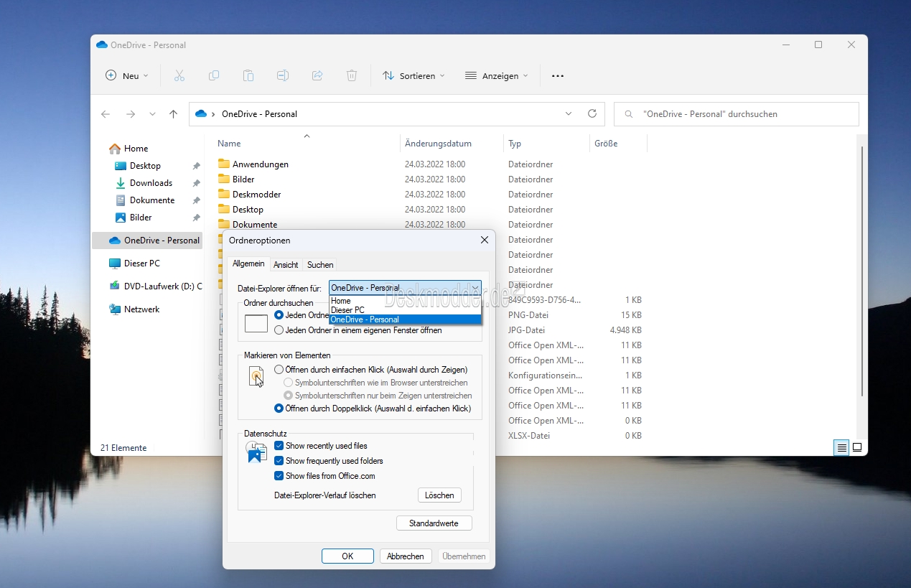Open Netzwerk in the sidebar

click(134, 309)
